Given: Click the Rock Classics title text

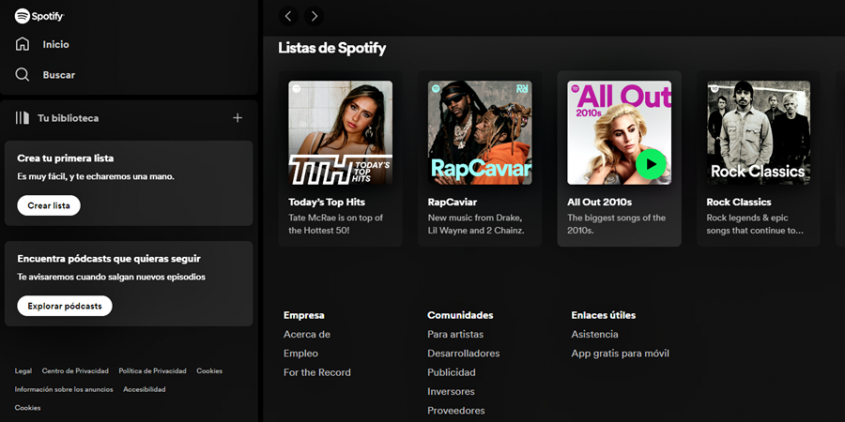Looking at the screenshot, I should point(739,202).
